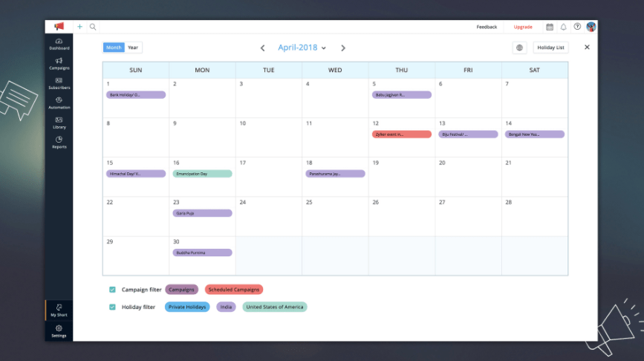Open the calendar icon in top bar
Viewport: 644px width, 361px height.
pos(550,27)
